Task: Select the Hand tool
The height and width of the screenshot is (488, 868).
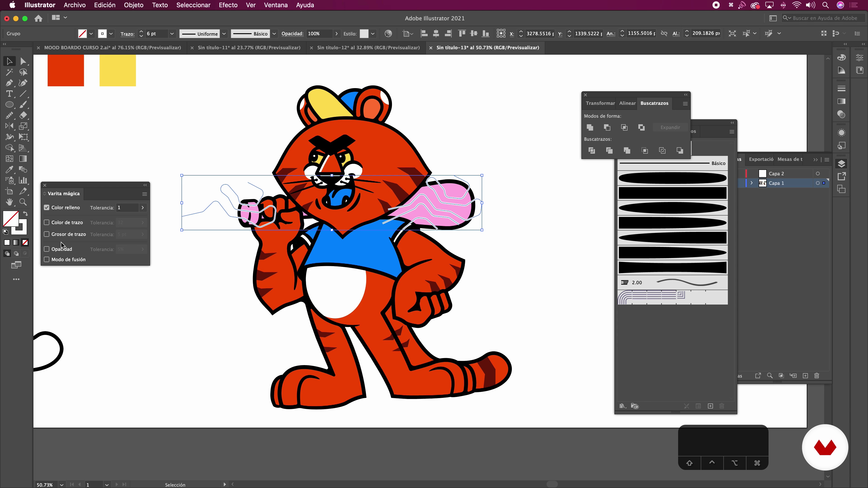Action: (x=9, y=202)
